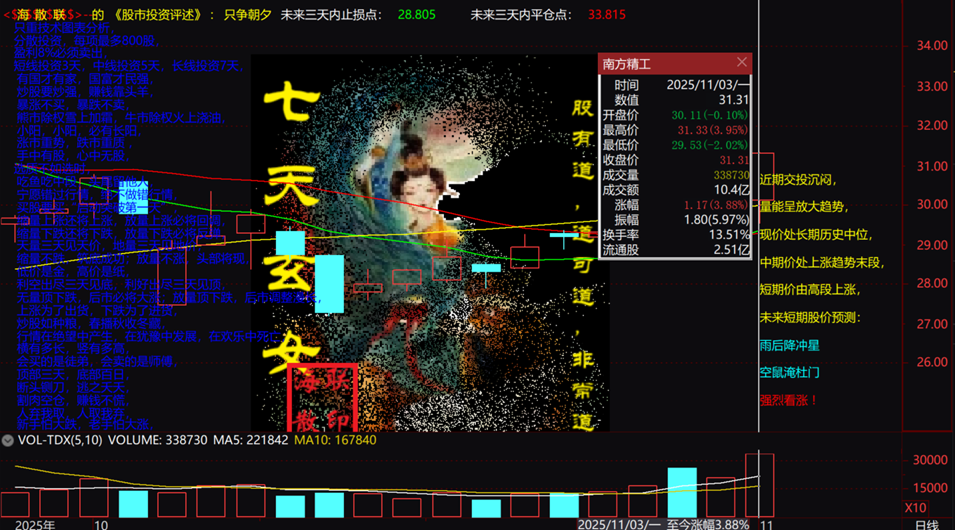
Task: Click the 现价处长期历史中位 comment line
Action: tap(816, 235)
